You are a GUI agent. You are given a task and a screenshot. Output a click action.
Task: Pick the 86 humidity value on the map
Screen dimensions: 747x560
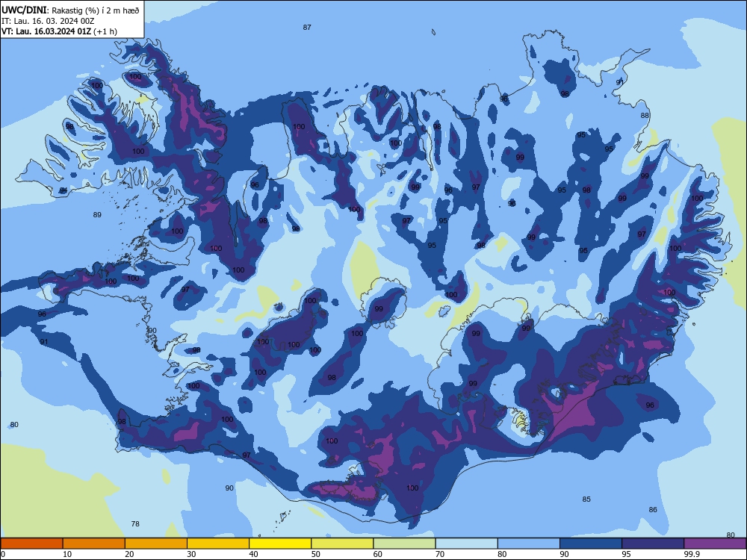click(x=653, y=509)
